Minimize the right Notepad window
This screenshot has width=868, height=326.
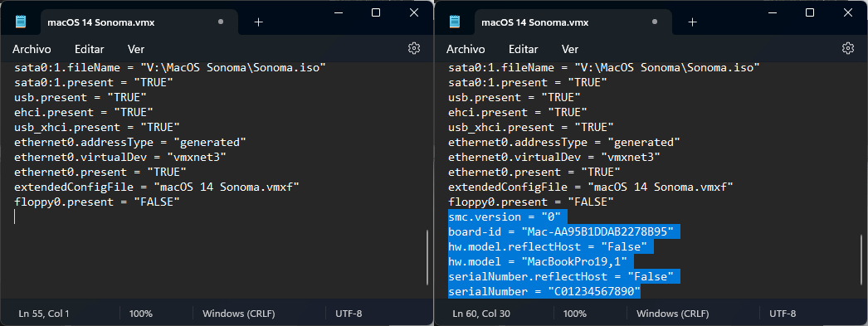click(772, 12)
